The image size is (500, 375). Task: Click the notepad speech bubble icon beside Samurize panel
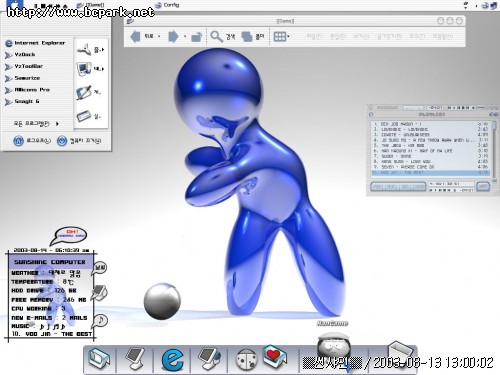[x=99, y=293]
